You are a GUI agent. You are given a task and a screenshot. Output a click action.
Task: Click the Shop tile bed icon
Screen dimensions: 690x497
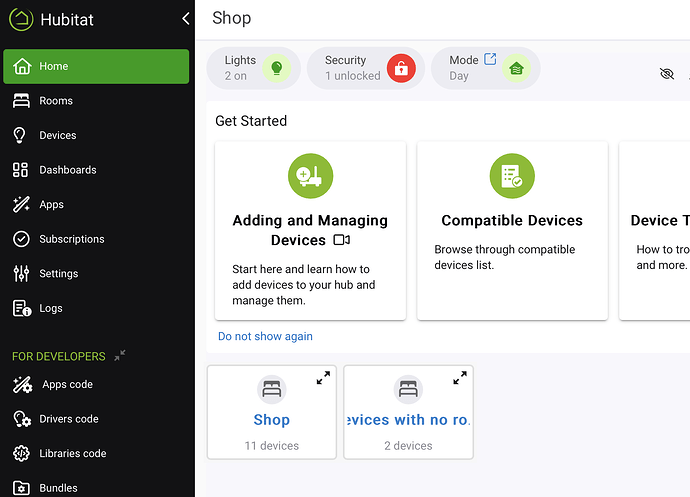(x=272, y=390)
